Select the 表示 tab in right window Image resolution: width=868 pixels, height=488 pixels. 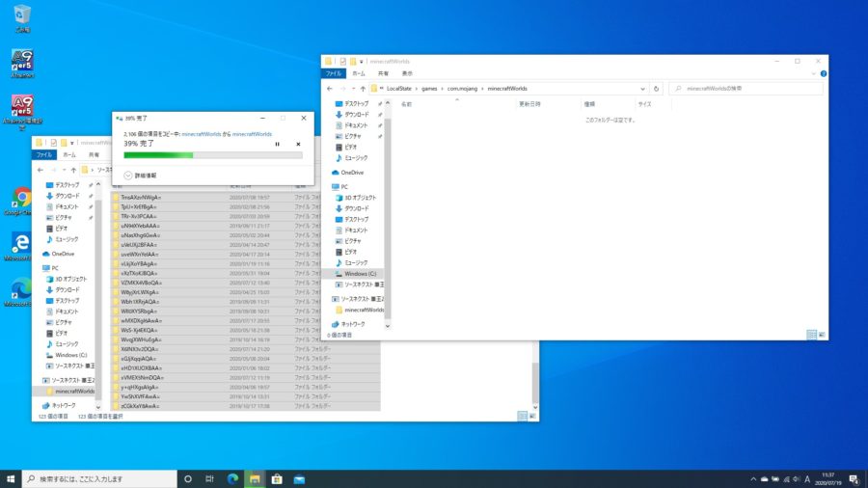407,73
